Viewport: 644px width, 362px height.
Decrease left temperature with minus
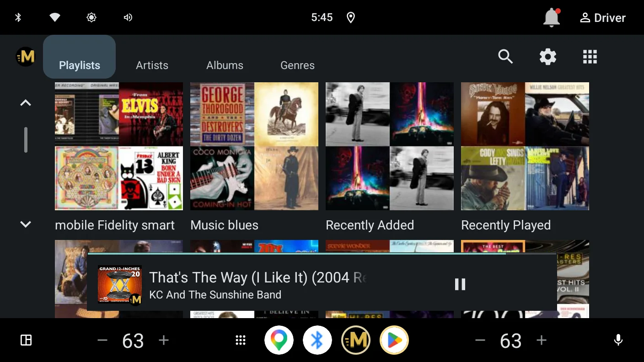[102, 341]
